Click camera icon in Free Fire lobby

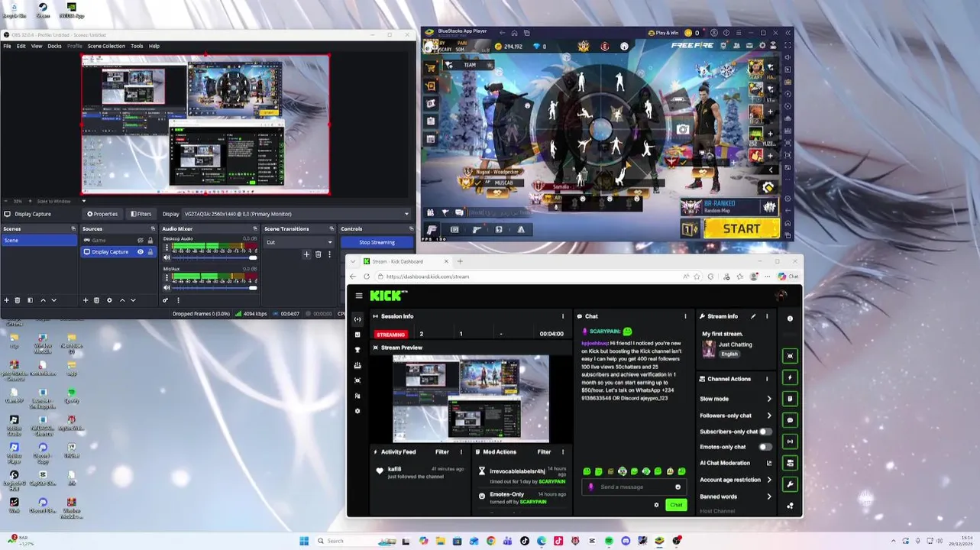coord(683,130)
